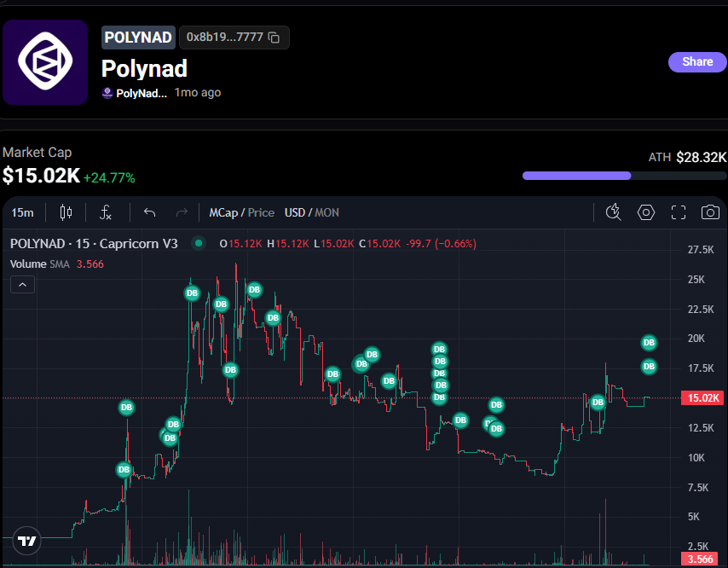The image size is (728, 568).
Task: Switch chart to Price mode
Action: [261, 212]
